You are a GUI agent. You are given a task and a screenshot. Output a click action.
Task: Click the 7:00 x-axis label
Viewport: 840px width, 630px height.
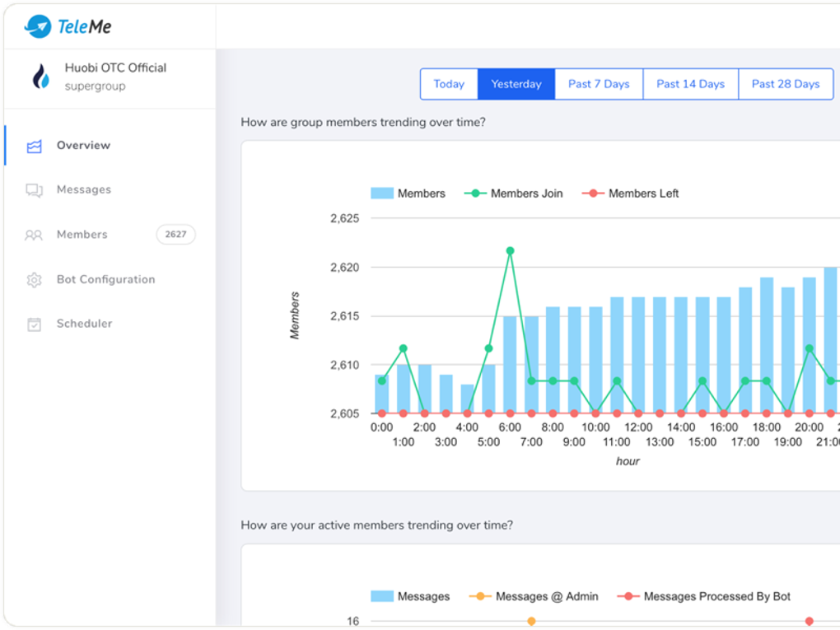coord(531,442)
